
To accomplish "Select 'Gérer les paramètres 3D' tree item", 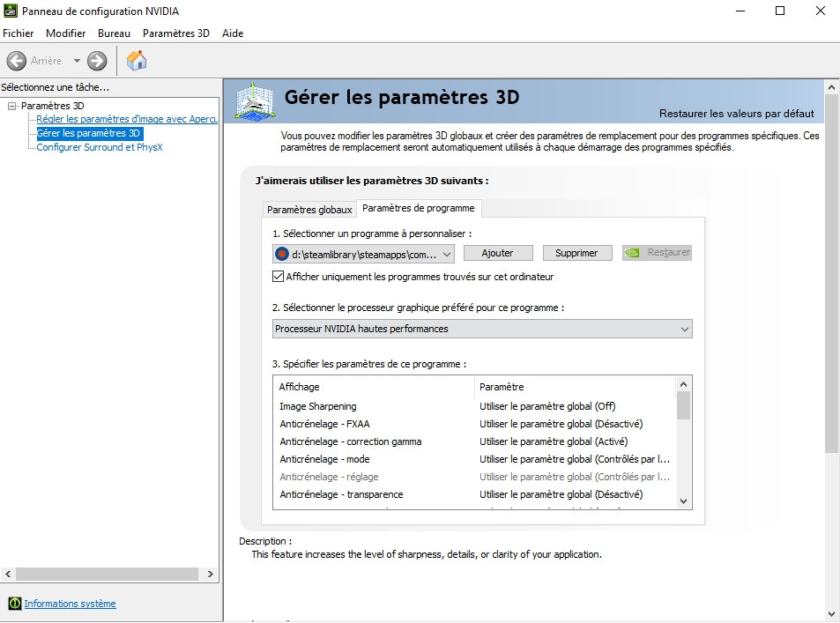I will pos(88,133).
